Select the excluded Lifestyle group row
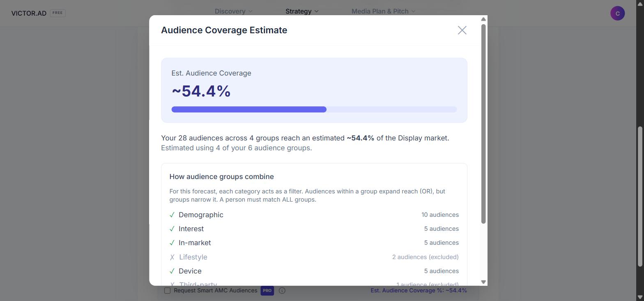Screen dimensions: 644x301 coord(314,257)
